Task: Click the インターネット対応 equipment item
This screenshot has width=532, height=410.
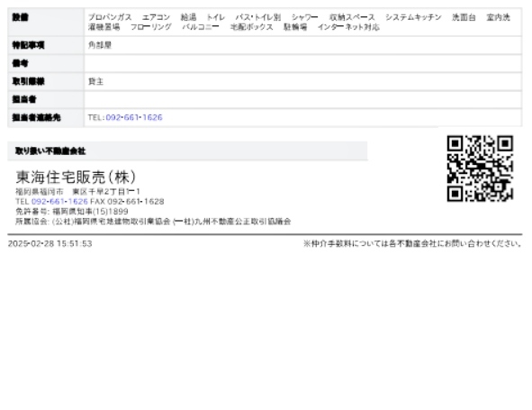Action: [348, 27]
